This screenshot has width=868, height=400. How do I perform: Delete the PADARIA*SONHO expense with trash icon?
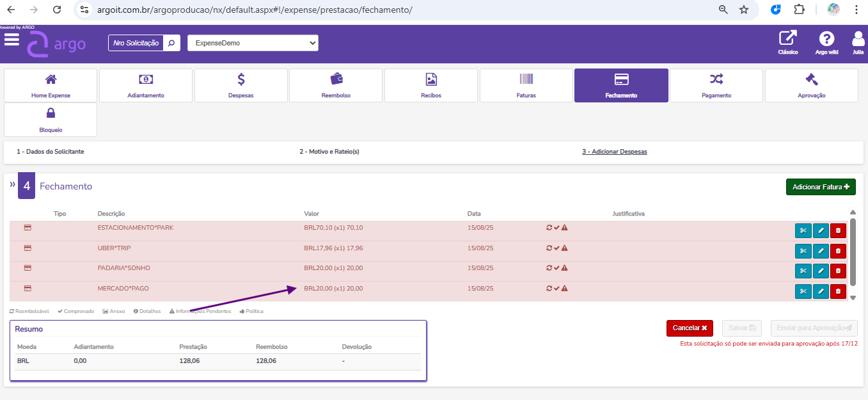pos(838,271)
